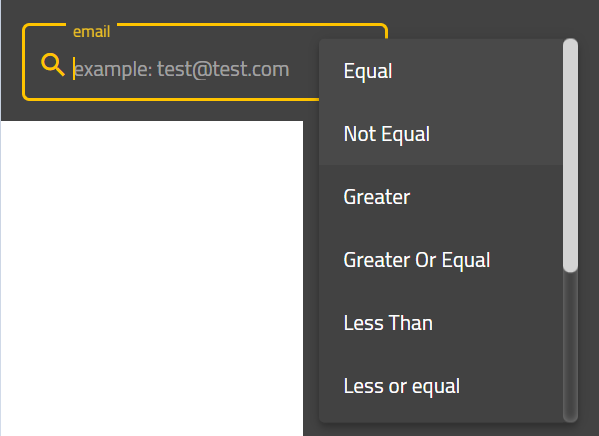Screen dimensions: 599x436
Task: Click the floating "email" field label
Action: point(92,31)
